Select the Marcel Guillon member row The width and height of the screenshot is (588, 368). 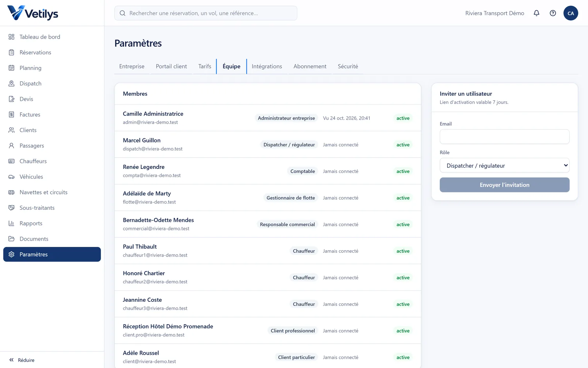pyautogui.click(x=268, y=145)
